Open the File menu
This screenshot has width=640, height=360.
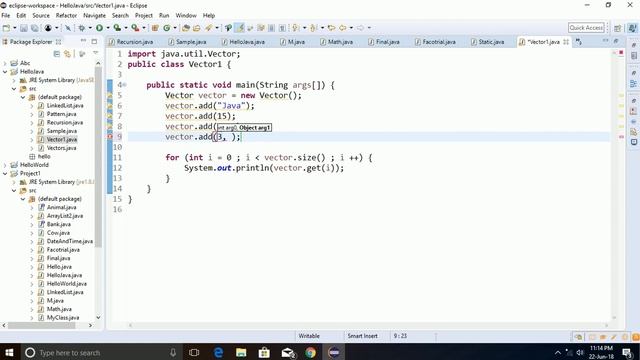click(6, 16)
